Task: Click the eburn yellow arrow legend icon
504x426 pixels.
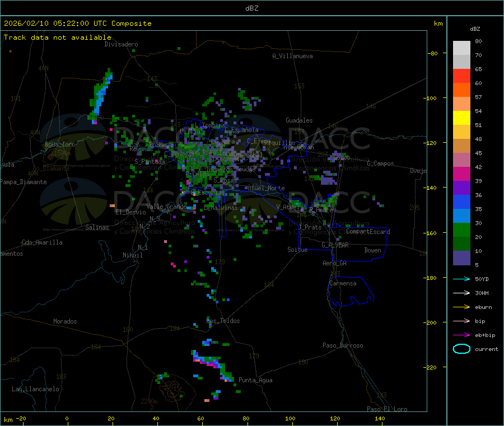Action: pyautogui.click(x=461, y=307)
